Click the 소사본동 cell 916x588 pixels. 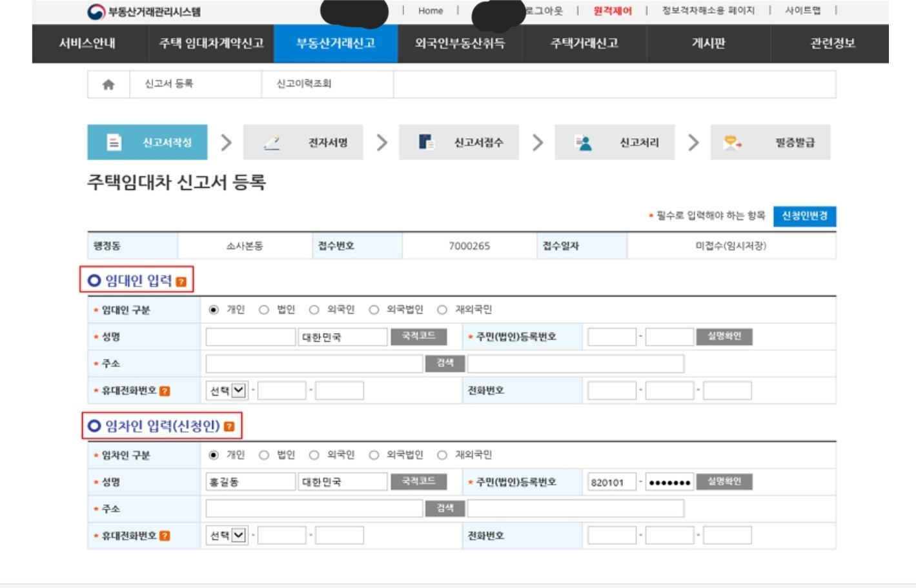[245, 246]
